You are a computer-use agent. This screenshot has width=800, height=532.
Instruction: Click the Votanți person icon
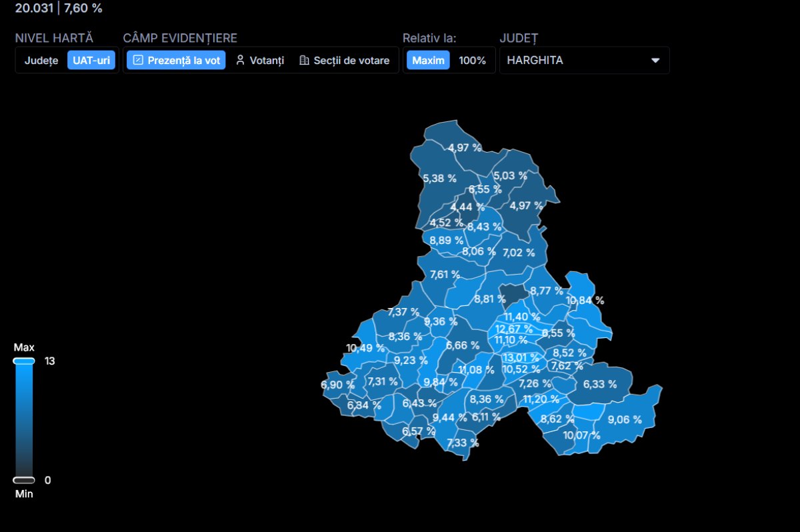[x=240, y=60]
